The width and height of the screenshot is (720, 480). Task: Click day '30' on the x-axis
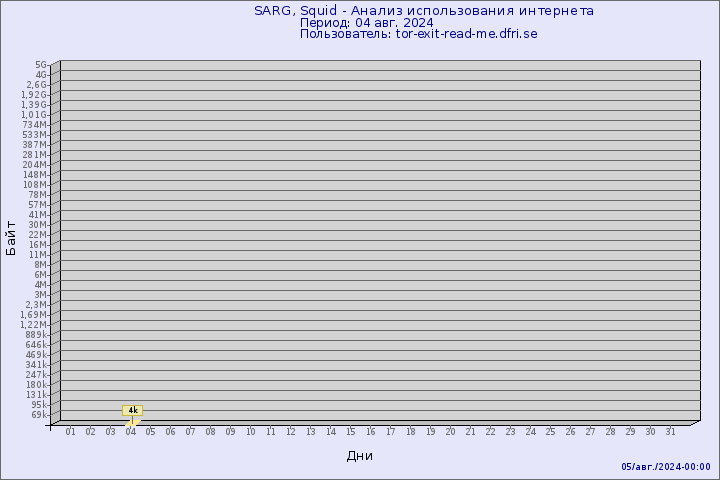point(650,432)
